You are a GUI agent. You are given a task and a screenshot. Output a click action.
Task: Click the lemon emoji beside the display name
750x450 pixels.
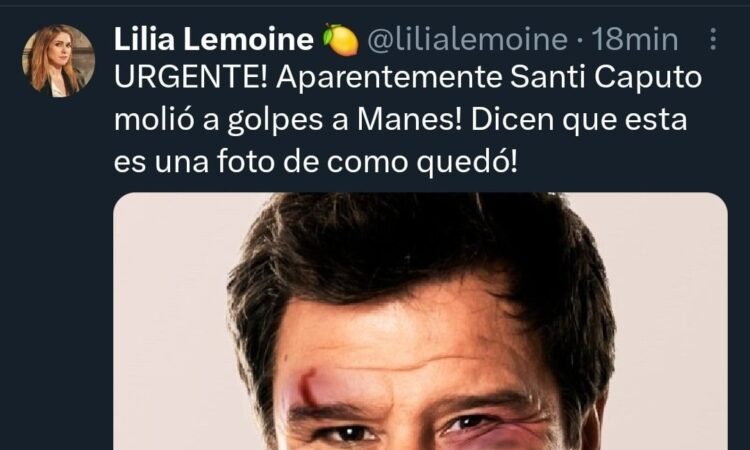tap(341, 40)
